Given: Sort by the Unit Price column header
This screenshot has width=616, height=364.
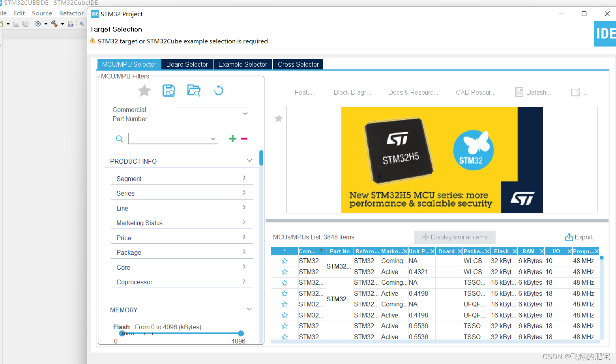Looking at the screenshot, I should [x=421, y=251].
